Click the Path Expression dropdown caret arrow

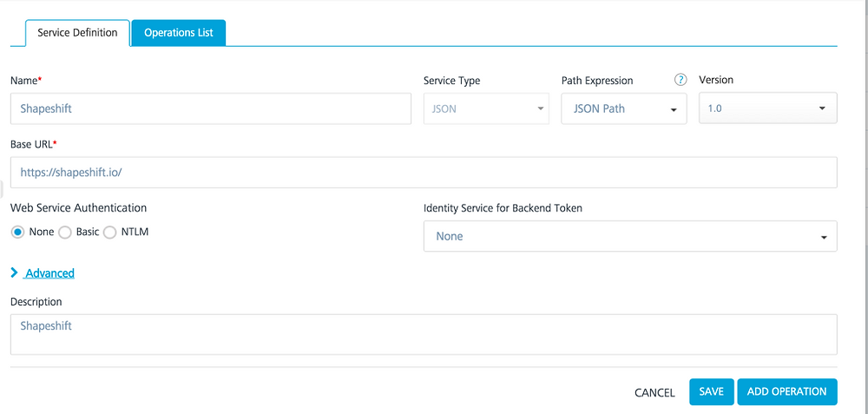[674, 109]
